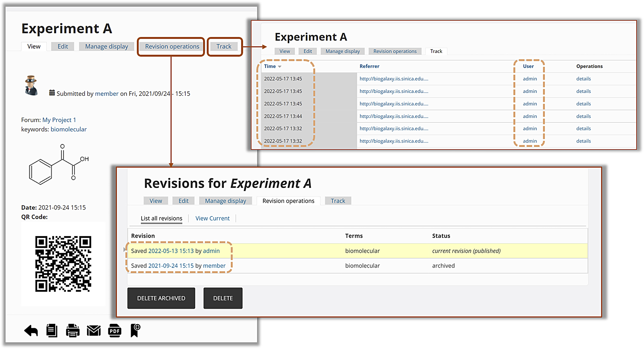This screenshot has width=644, height=349.
Task: Select Manage display tab in Revisions panel
Action: [225, 201]
